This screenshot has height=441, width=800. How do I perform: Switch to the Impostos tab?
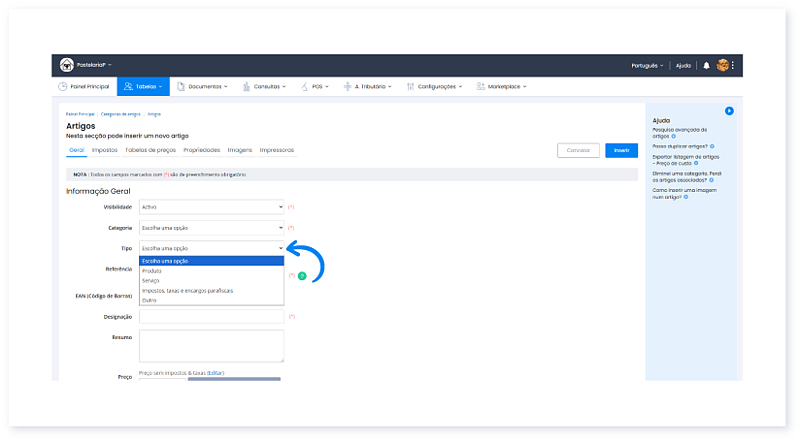click(x=104, y=150)
